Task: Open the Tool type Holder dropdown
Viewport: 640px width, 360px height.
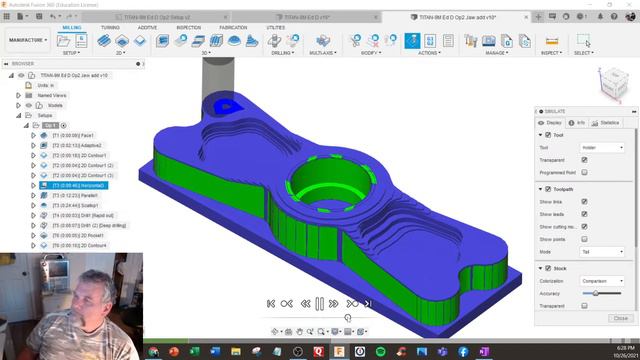Action: 602,147
